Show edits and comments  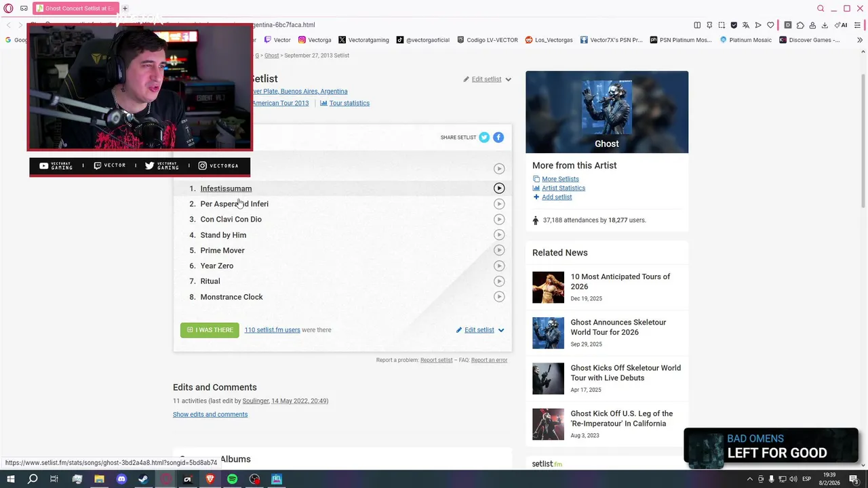click(210, 414)
